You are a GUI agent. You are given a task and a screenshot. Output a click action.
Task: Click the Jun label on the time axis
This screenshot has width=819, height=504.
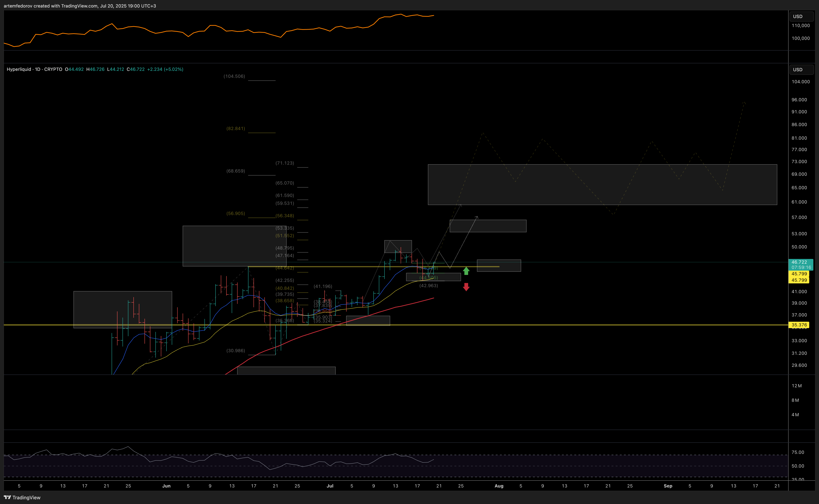point(166,486)
